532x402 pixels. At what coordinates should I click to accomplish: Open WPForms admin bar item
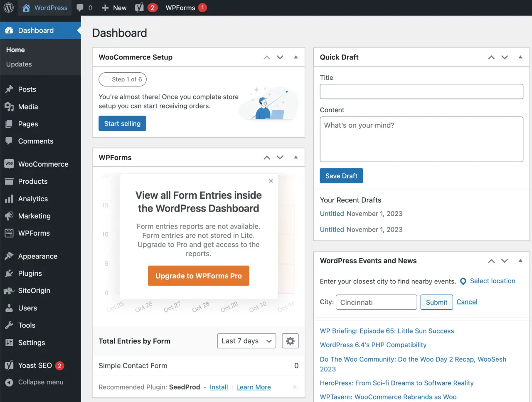click(186, 7)
